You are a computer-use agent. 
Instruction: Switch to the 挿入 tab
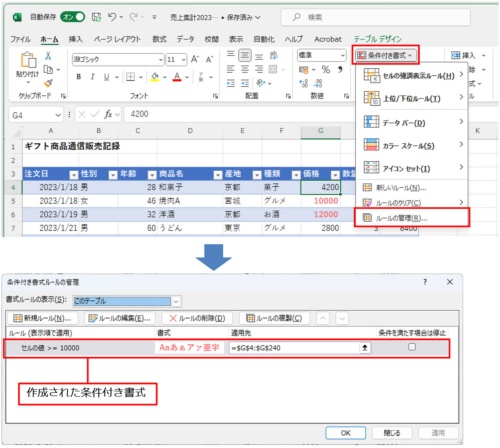click(x=76, y=39)
